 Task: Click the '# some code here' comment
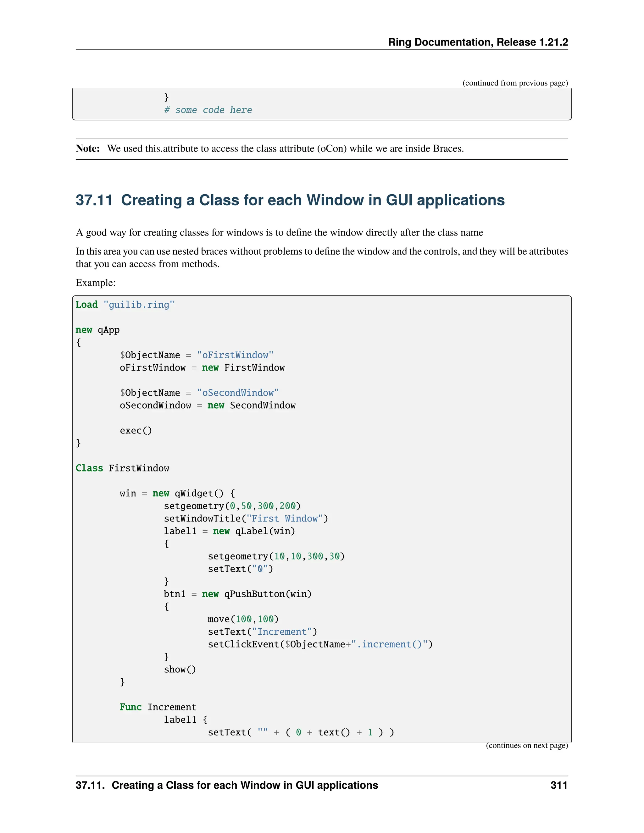click(x=208, y=110)
